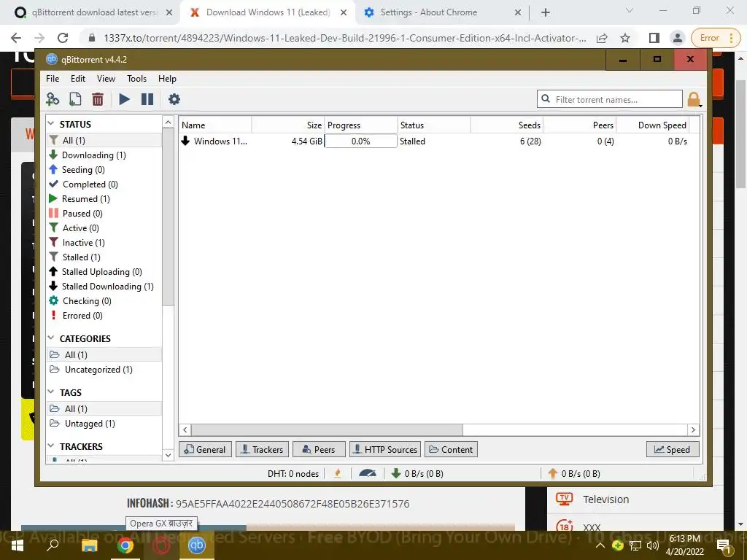Click the orange upload speed status
The image size is (747, 560).
click(574, 473)
